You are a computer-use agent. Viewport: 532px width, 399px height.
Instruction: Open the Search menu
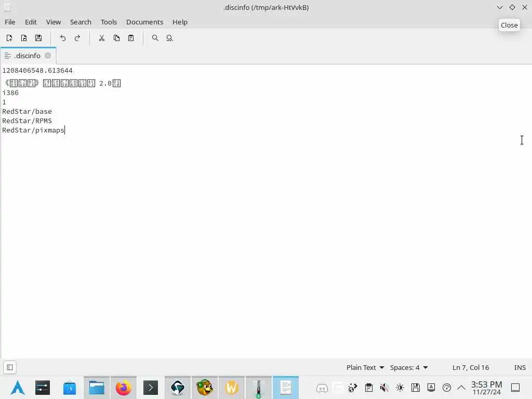81,22
